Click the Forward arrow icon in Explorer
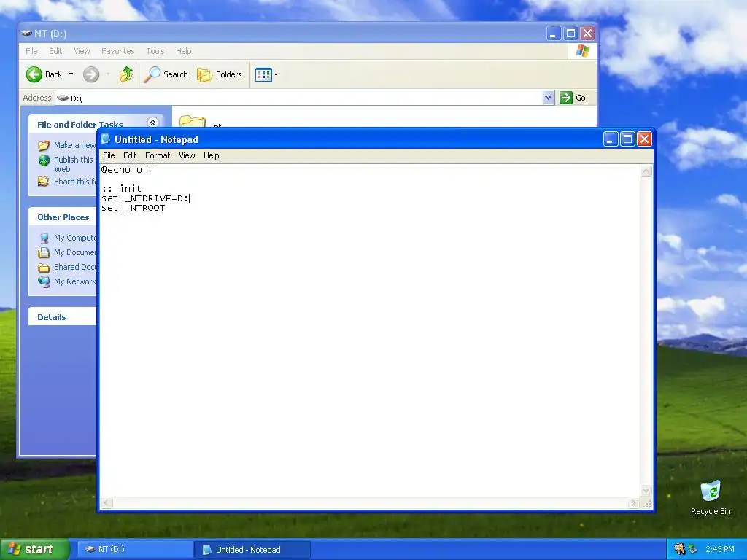This screenshot has width=747, height=560. pyautogui.click(x=91, y=74)
